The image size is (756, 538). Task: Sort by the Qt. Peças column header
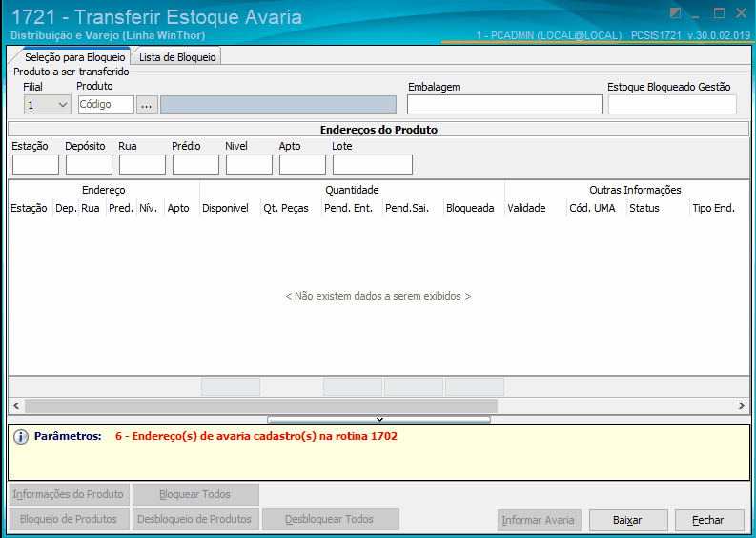click(291, 208)
